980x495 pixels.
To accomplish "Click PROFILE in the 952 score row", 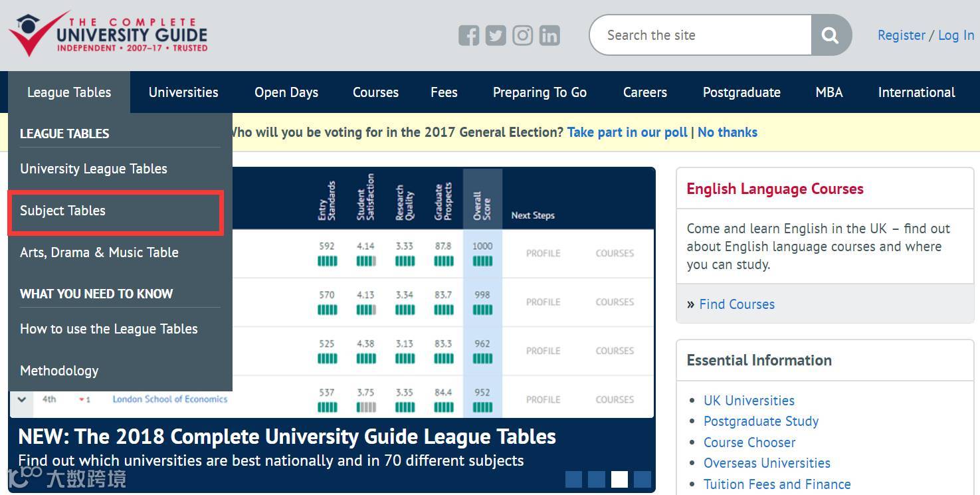I will click(x=543, y=399).
